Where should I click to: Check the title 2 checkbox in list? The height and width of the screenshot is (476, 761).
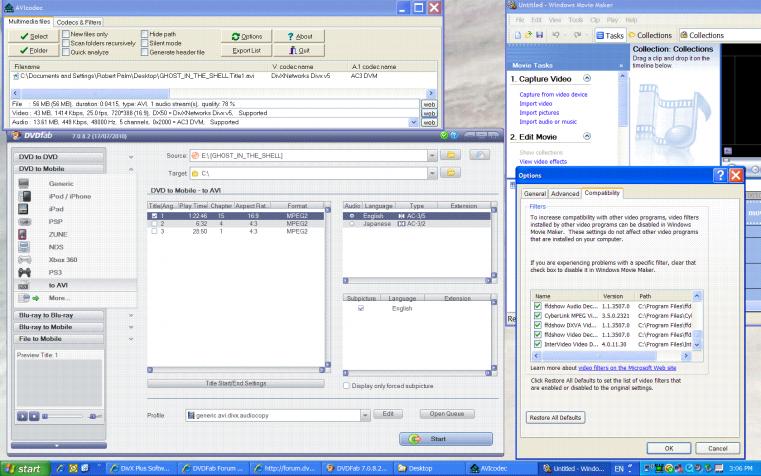point(152,223)
